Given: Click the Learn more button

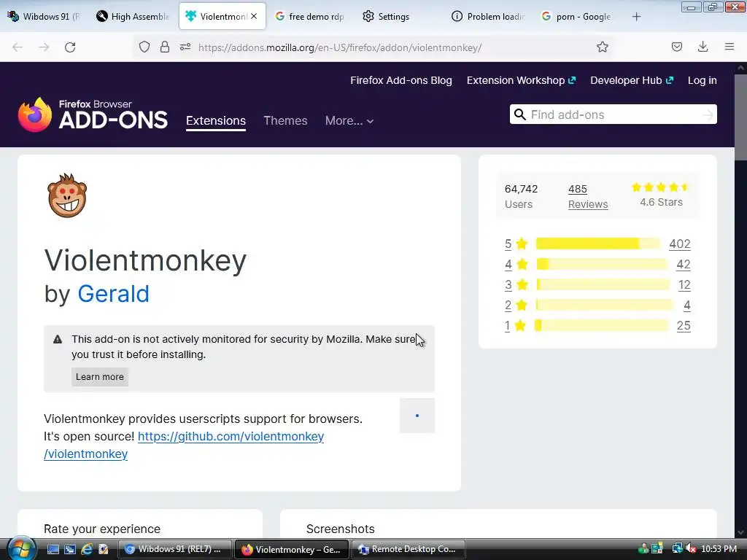Looking at the screenshot, I should click(99, 377).
